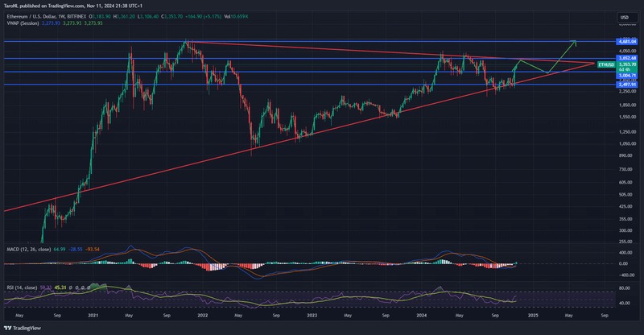
Task: Click the 2024 label on time axis
Action: coord(421,316)
